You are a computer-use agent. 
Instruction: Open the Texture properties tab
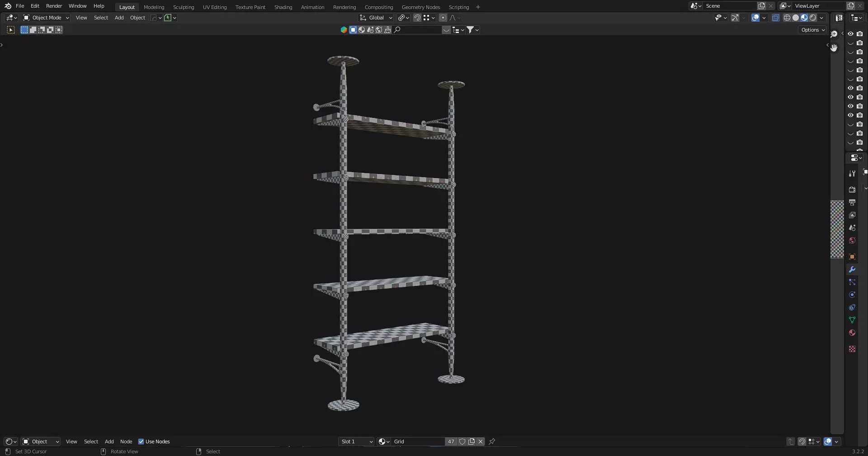(x=852, y=349)
